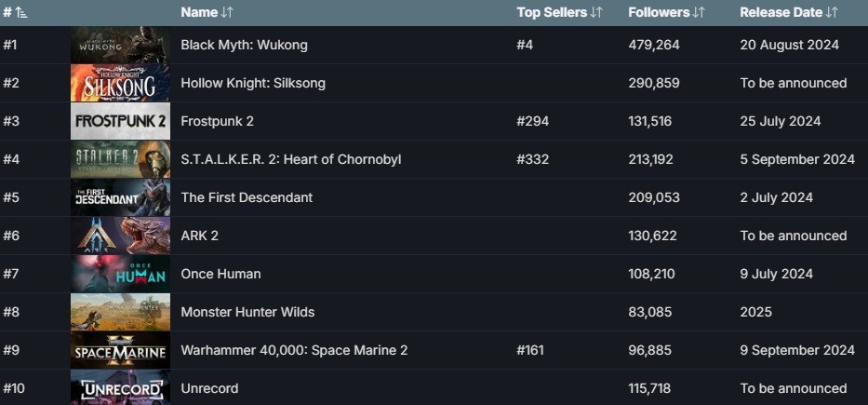Click the rank # column sort icon
Viewport: 868px width, 405px height.
pyautogui.click(x=21, y=13)
